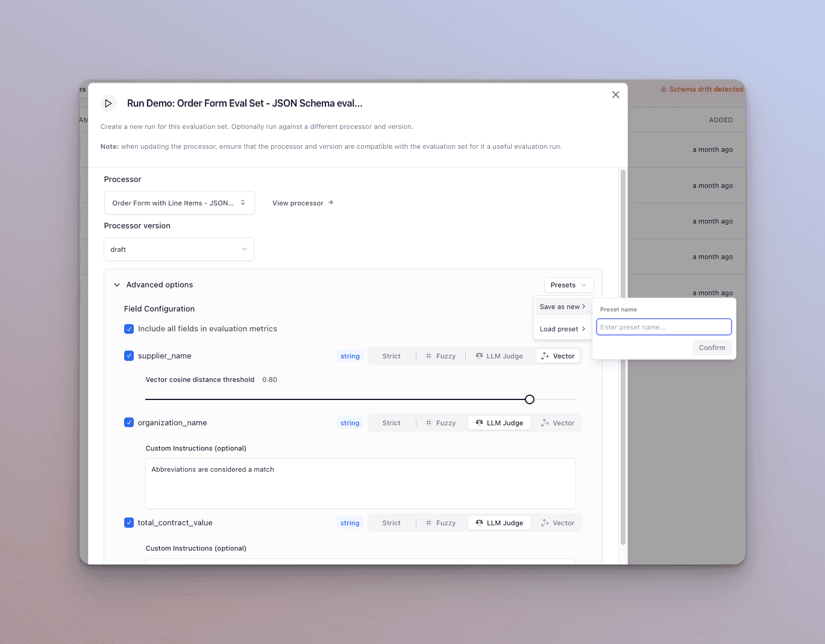Click the string type badge for total_contract_value
This screenshot has height=644, width=825.
point(350,523)
